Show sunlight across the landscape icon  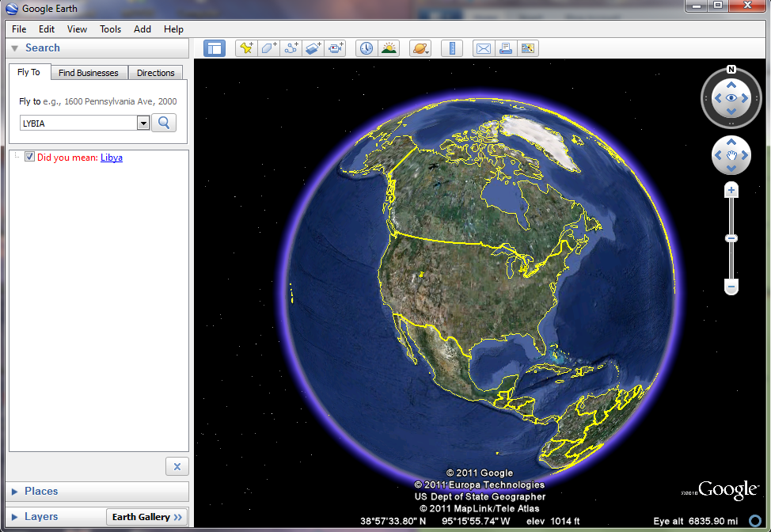[389, 48]
